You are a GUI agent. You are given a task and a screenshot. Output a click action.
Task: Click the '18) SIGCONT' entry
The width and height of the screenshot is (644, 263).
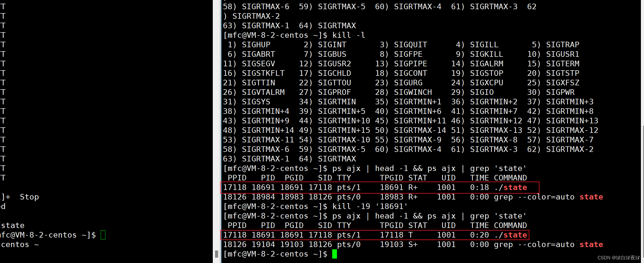tap(401, 73)
